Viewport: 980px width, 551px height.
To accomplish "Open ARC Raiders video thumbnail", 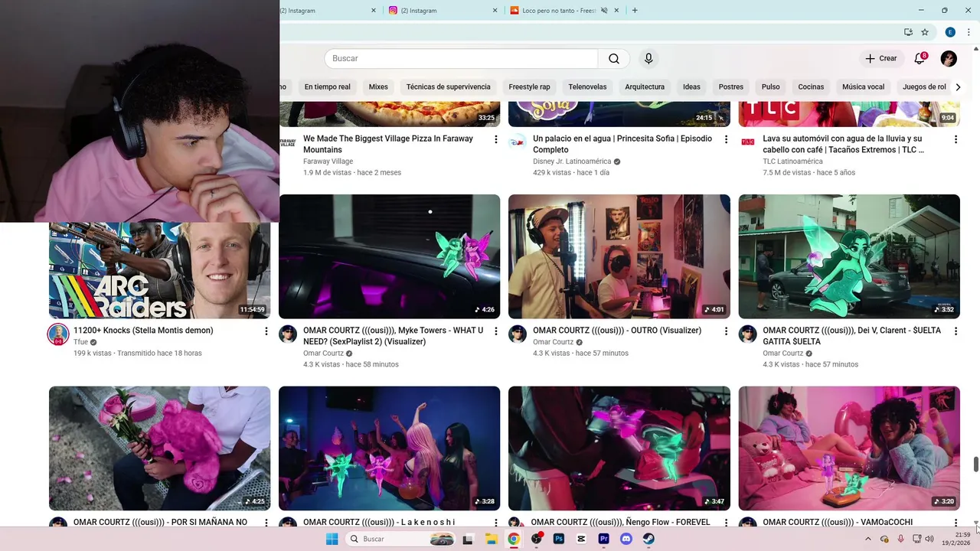I will click(x=159, y=270).
